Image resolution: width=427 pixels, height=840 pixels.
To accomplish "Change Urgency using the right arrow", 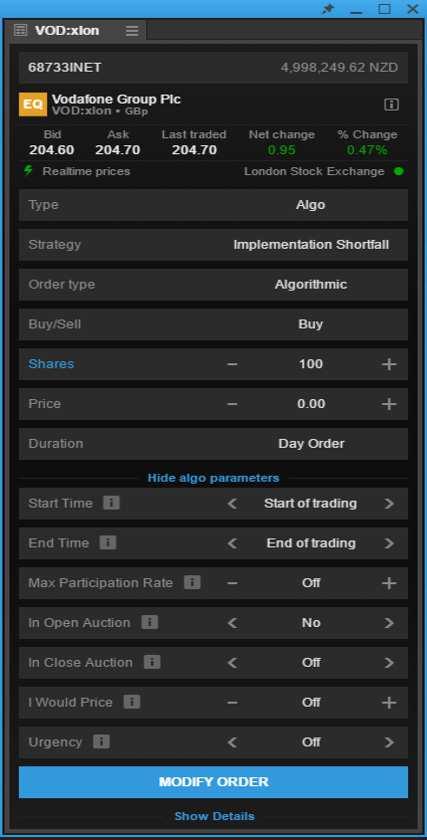I will point(389,742).
